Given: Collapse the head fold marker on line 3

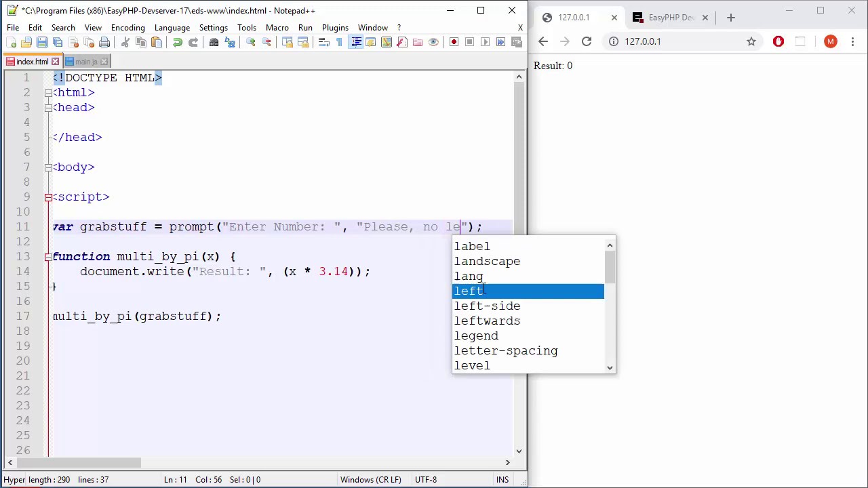Looking at the screenshot, I should pos(48,108).
